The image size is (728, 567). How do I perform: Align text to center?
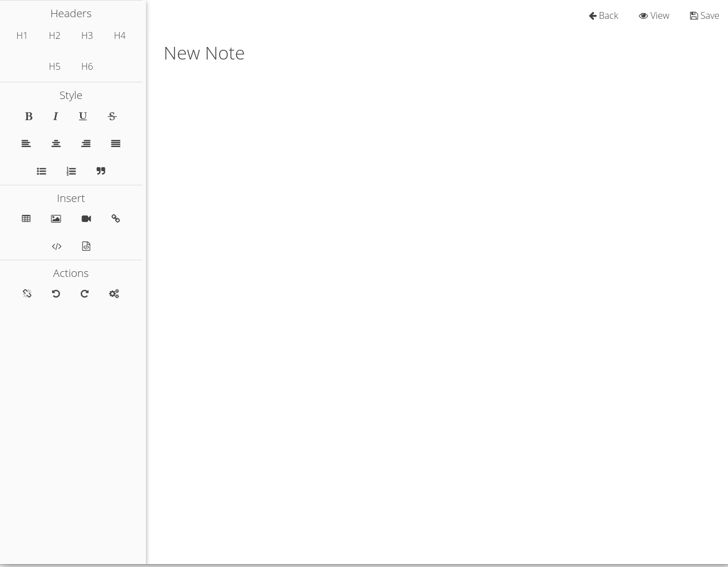[56, 144]
